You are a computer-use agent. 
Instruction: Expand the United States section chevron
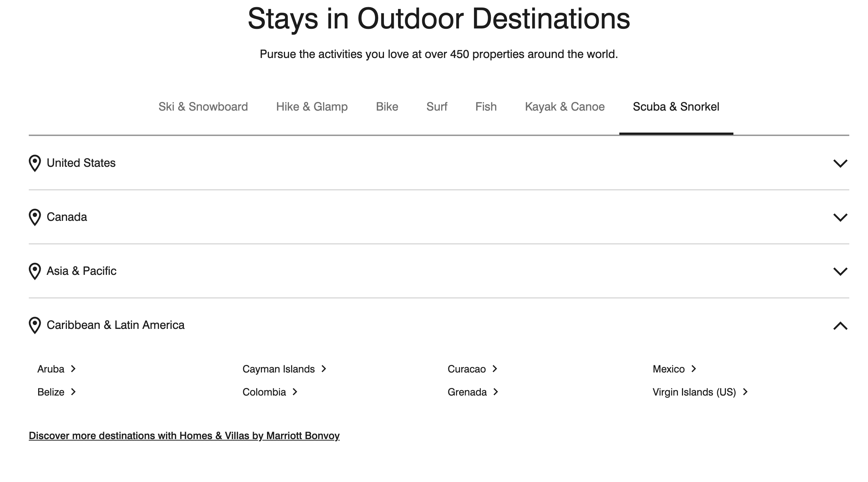(x=840, y=163)
